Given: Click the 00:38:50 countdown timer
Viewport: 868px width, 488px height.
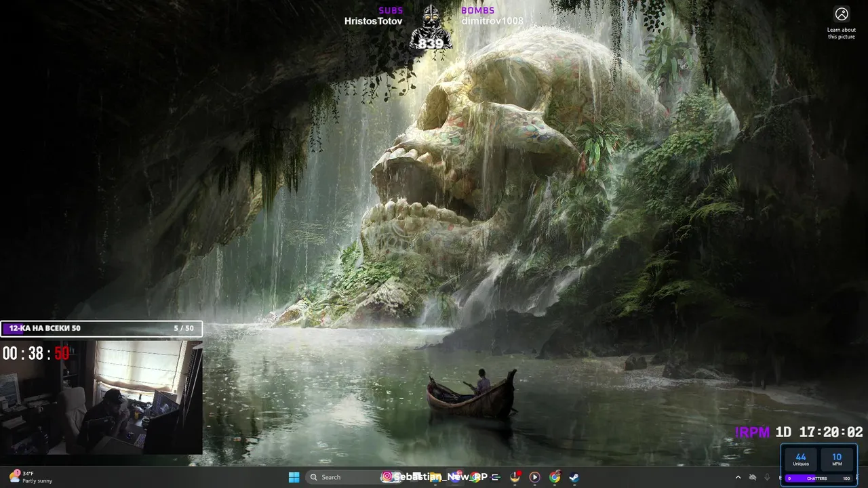Looking at the screenshot, I should (x=36, y=353).
